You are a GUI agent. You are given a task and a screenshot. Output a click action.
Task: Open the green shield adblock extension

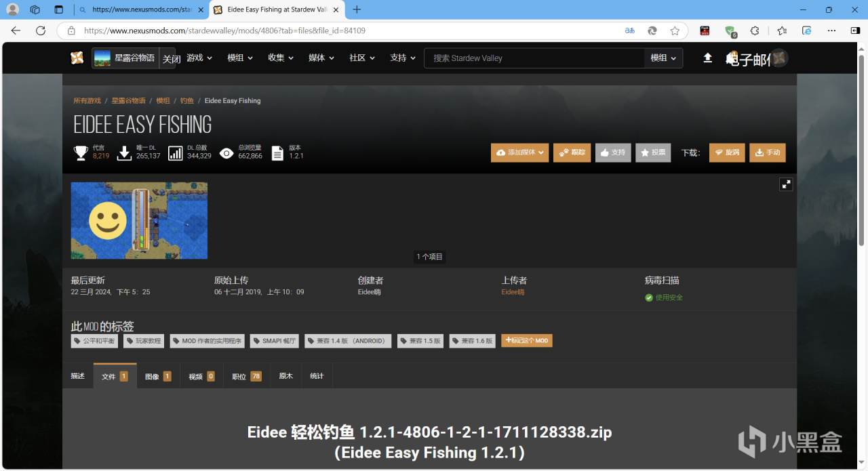[x=730, y=30]
